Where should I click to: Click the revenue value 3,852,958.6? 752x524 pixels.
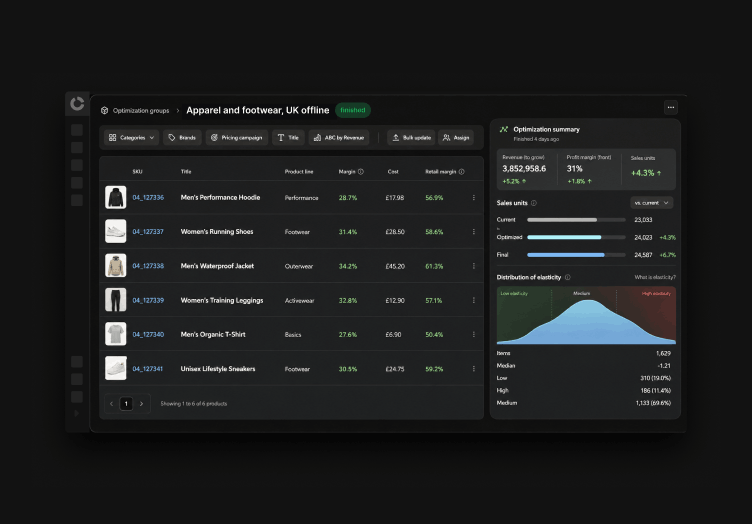click(x=524, y=169)
